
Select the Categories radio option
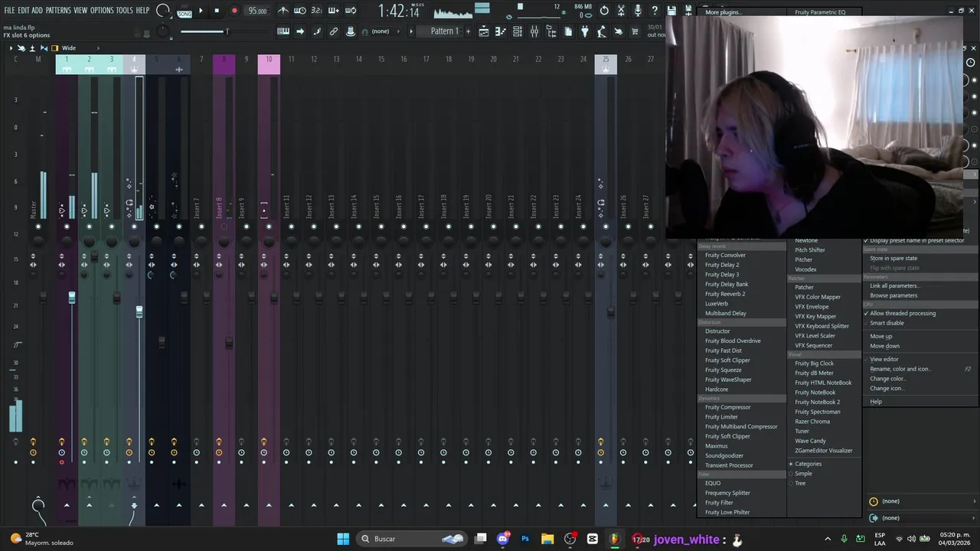[806, 464]
